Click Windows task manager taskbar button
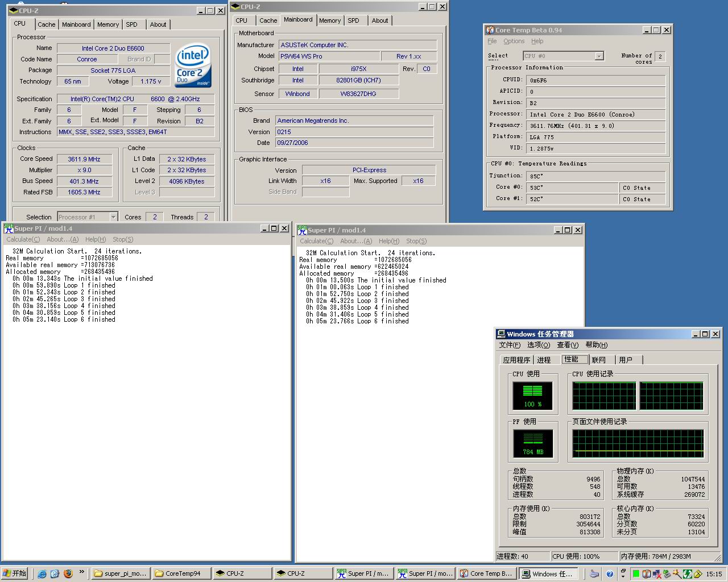The image size is (728, 582). tap(549, 573)
